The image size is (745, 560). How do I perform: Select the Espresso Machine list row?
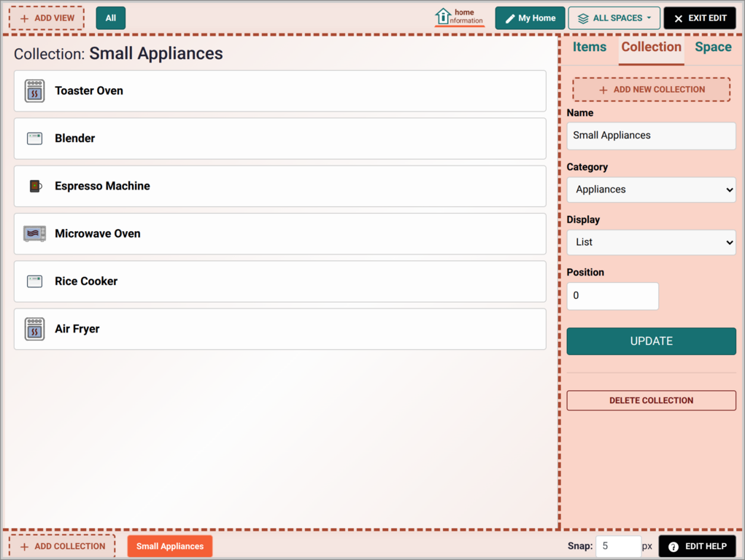click(280, 186)
